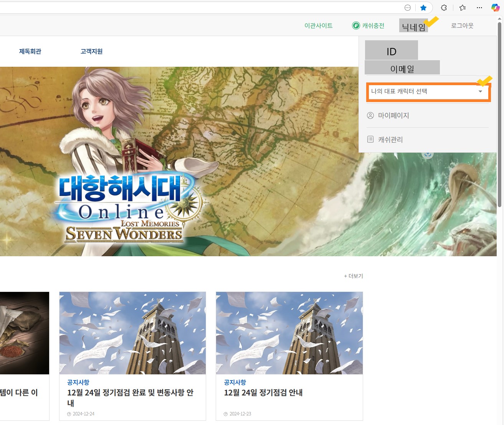Open the 이관사이트 link
504x425 pixels.
319,26
